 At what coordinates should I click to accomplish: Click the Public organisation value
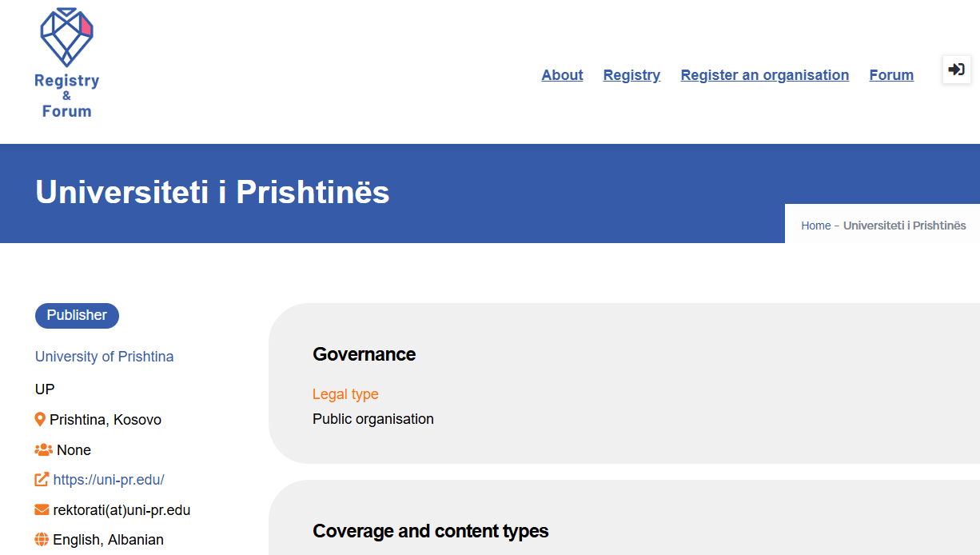[x=373, y=419]
